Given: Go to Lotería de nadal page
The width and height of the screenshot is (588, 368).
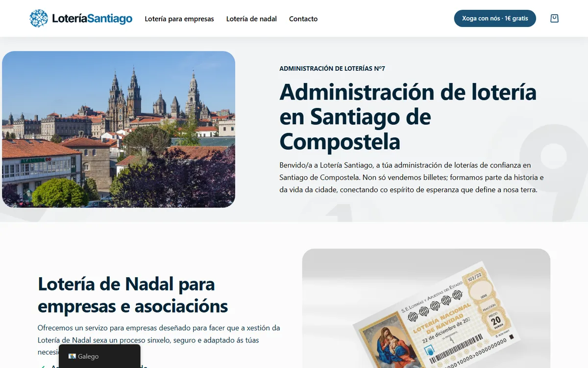Looking at the screenshot, I should pyautogui.click(x=251, y=19).
